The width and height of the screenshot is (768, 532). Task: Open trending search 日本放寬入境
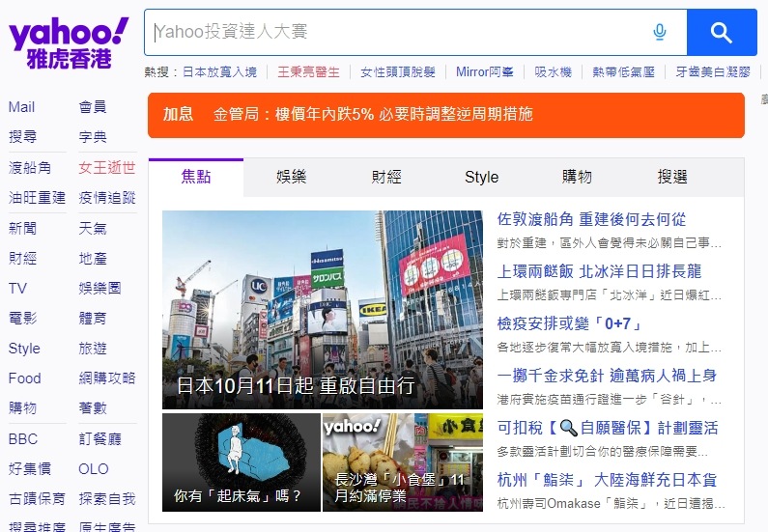click(x=219, y=72)
